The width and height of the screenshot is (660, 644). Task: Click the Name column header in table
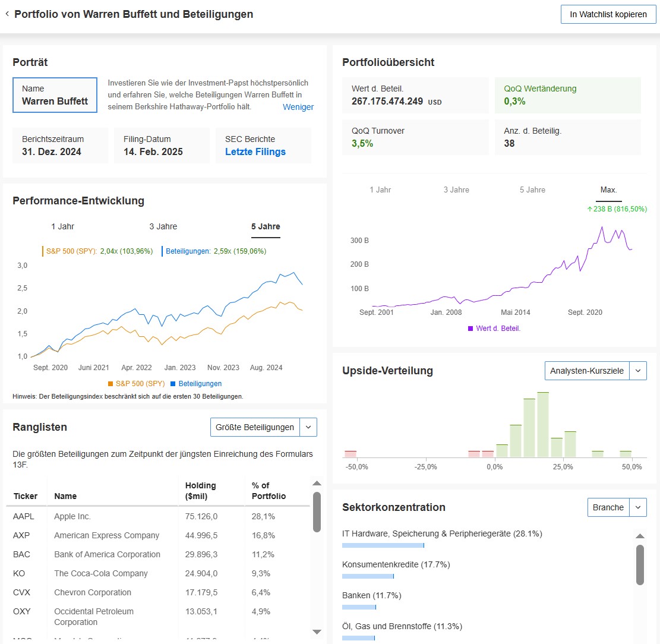coord(65,496)
